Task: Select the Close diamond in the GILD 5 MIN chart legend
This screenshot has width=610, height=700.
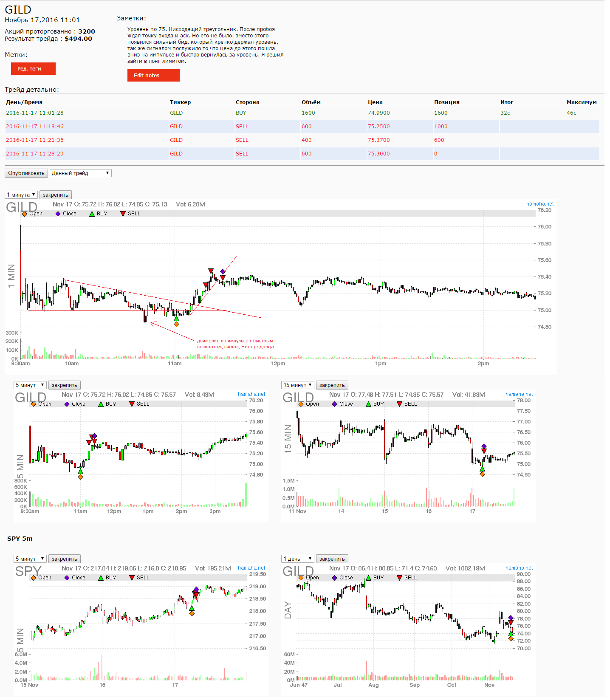Action: pyautogui.click(x=67, y=404)
